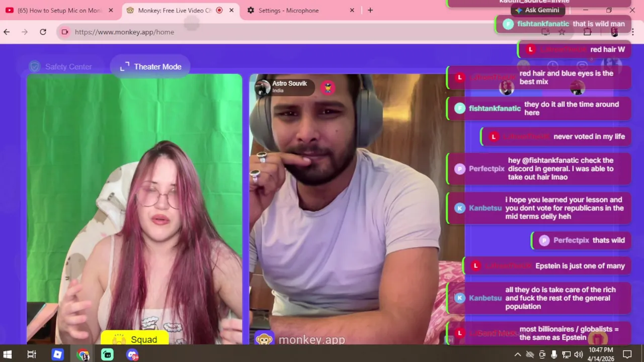Reload the monkey.app page

pyautogui.click(x=43, y=32)
